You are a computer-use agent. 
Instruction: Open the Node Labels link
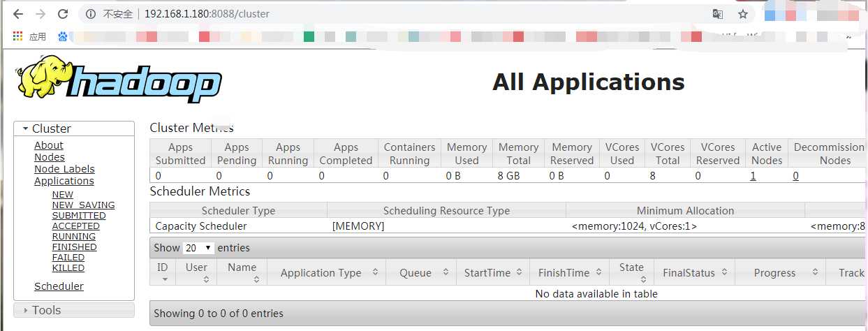(64, 169)
